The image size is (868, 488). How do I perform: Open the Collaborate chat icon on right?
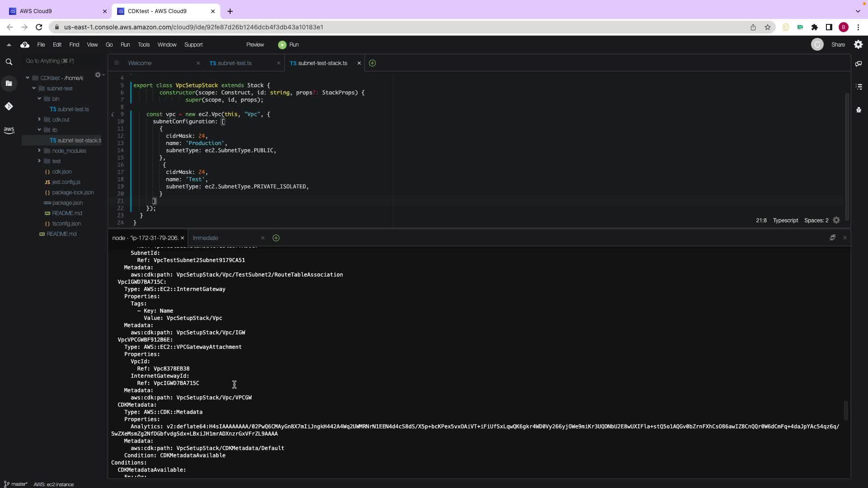pyautogui.click(x=859, y=64)
